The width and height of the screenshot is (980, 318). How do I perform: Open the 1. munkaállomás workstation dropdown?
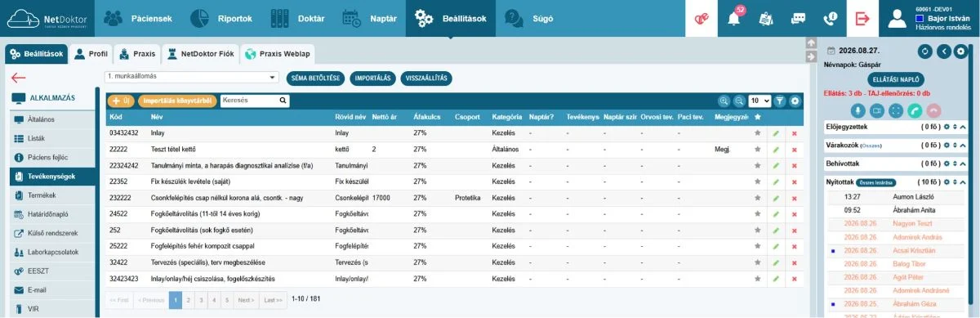(192, 77)
